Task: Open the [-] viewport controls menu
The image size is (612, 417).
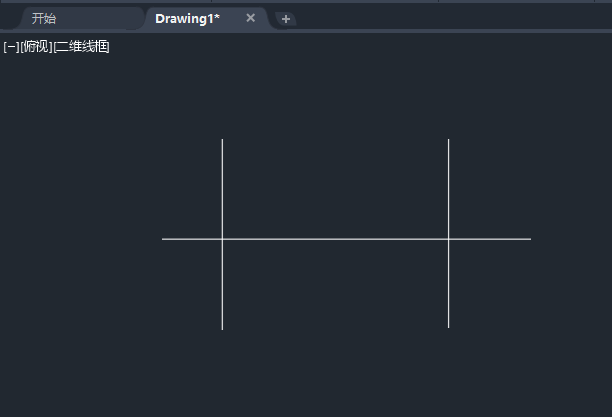Action: click(x=11, y=46)
